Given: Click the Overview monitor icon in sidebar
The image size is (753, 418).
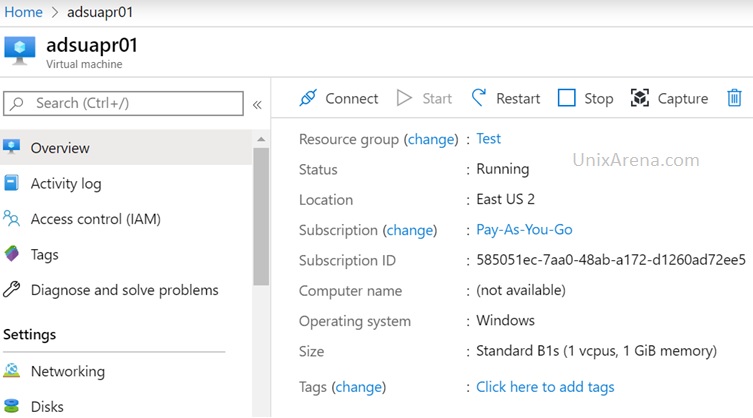Looking at the screenshot, I should click(12, 146).
